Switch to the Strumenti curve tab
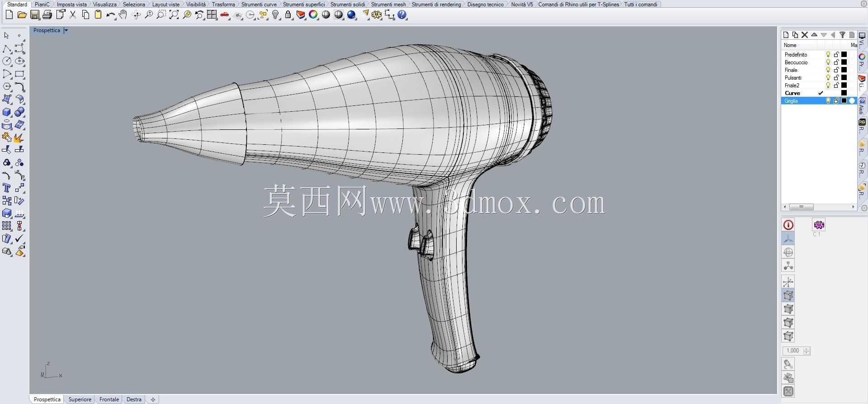Screen dimensions: 868x404 tap(259, 4)
